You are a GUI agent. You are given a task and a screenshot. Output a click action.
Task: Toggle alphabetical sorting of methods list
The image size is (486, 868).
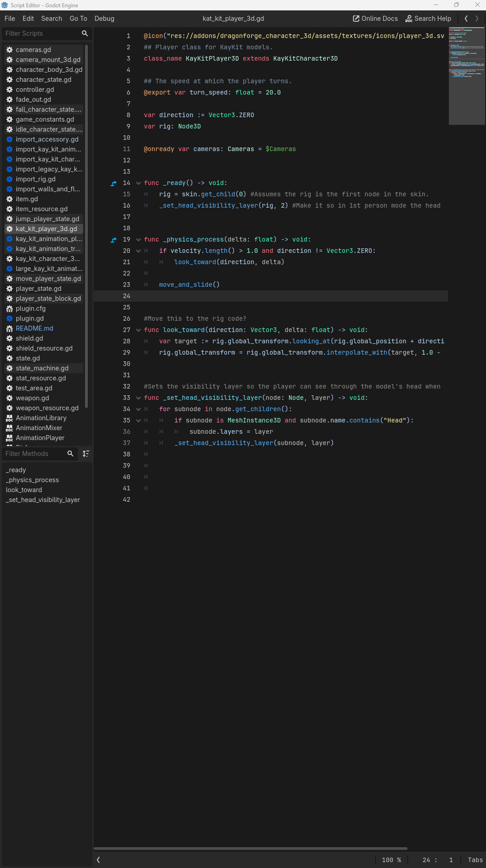click(86, 454)
